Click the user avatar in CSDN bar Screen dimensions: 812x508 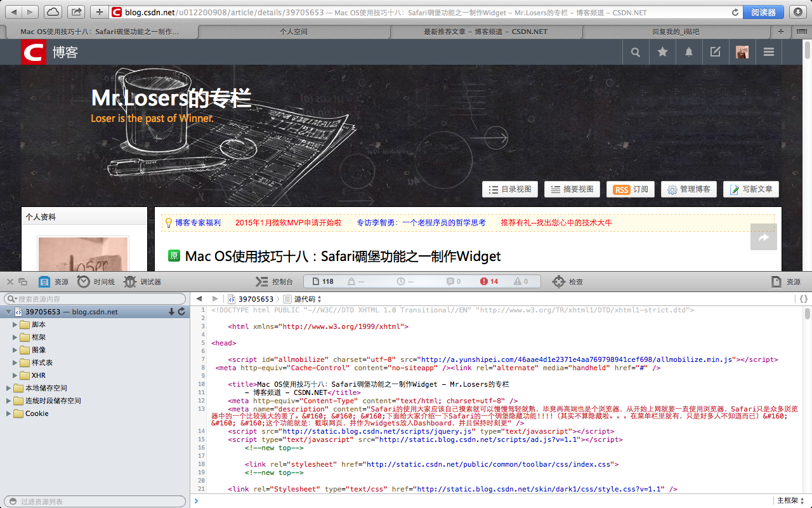point(742,52)
